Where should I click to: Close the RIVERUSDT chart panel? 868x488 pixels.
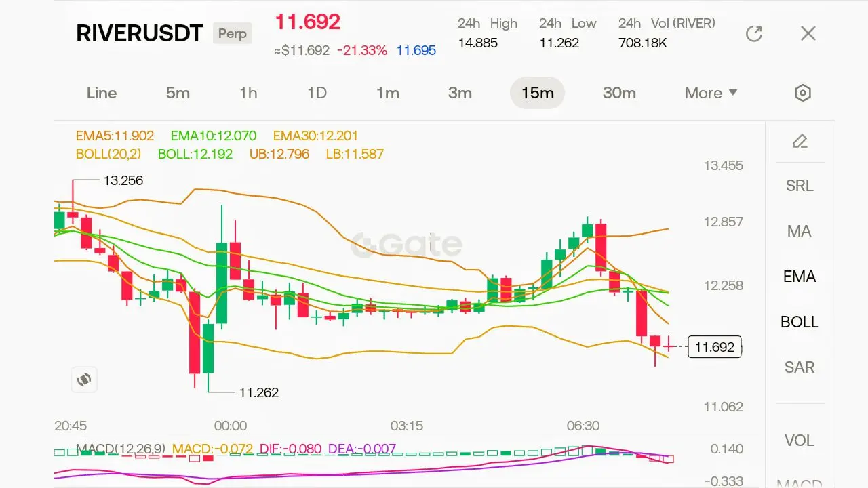[x=808, y=34]
